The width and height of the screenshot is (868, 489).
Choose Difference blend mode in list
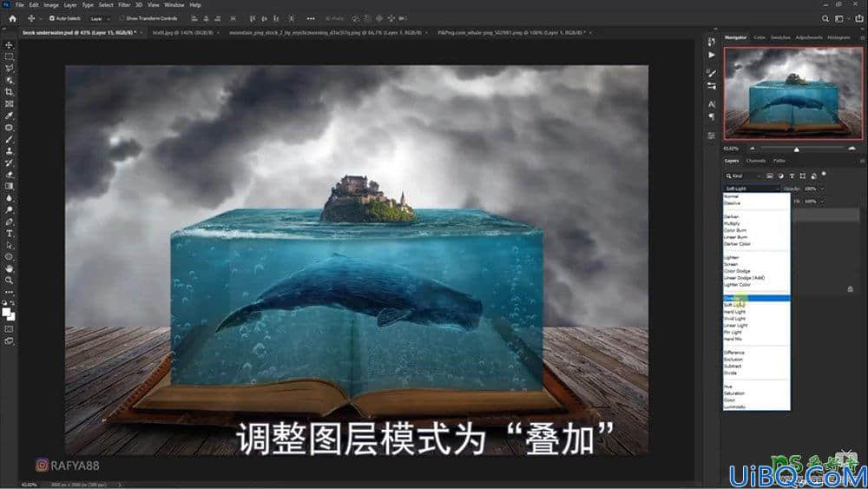click(x=756, y=353)
